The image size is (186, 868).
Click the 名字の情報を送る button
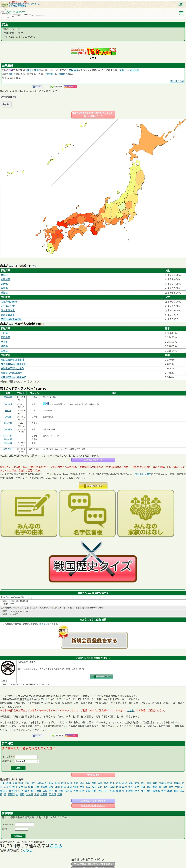[x=9, y=97]
